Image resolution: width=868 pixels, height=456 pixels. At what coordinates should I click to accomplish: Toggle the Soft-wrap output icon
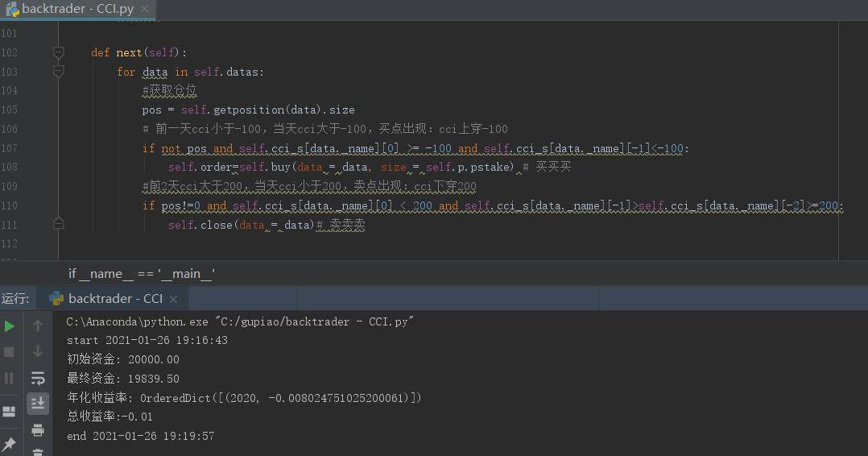click(38, 378)
